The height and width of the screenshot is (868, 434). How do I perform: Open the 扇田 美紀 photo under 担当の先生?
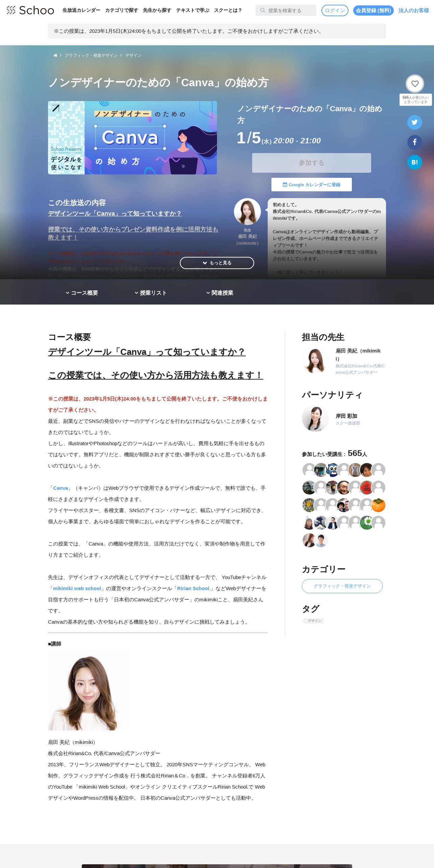click(315, 361)
